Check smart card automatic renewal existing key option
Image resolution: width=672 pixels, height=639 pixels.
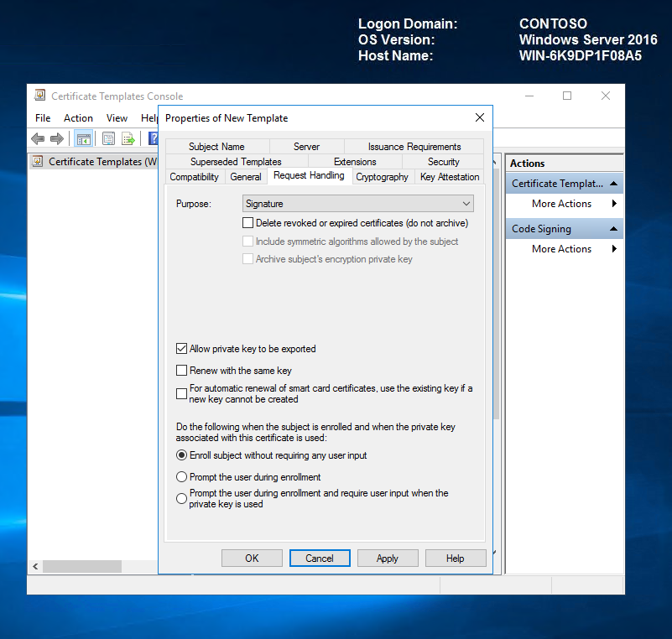(182, 393)
